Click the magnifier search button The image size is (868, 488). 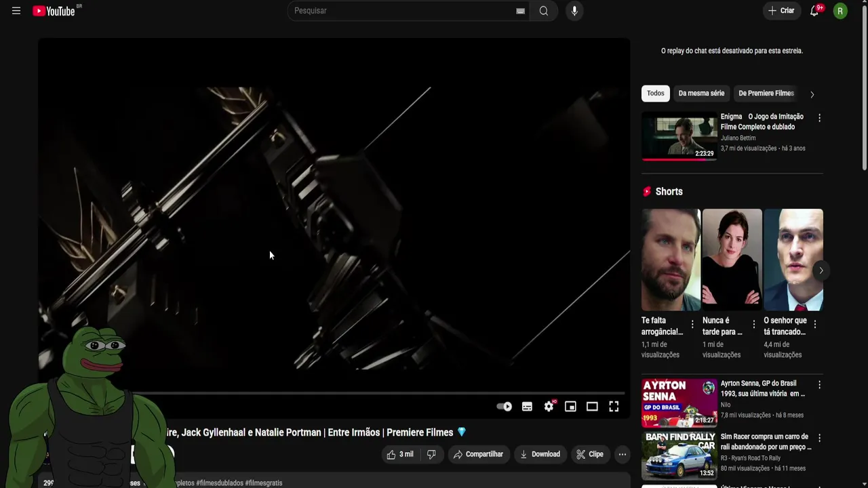(x=544, y=11)
